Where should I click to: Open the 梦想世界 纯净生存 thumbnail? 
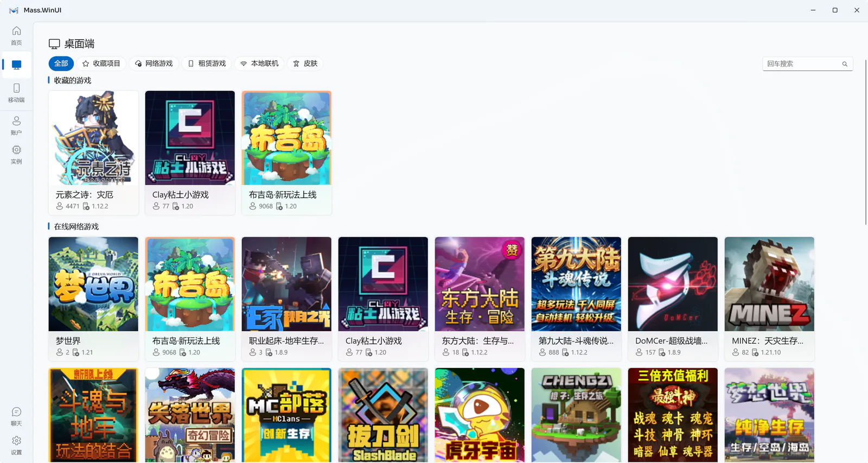pos(769,415)
